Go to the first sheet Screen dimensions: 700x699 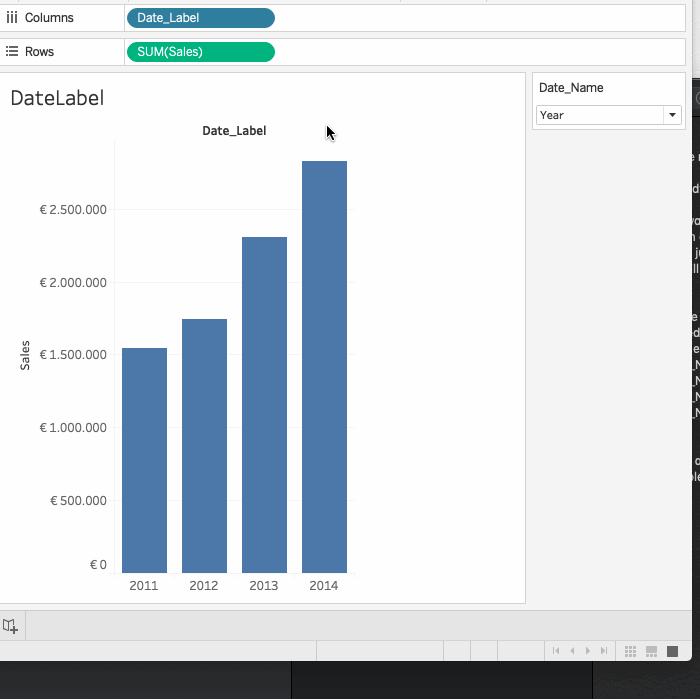tap(555, 651)
